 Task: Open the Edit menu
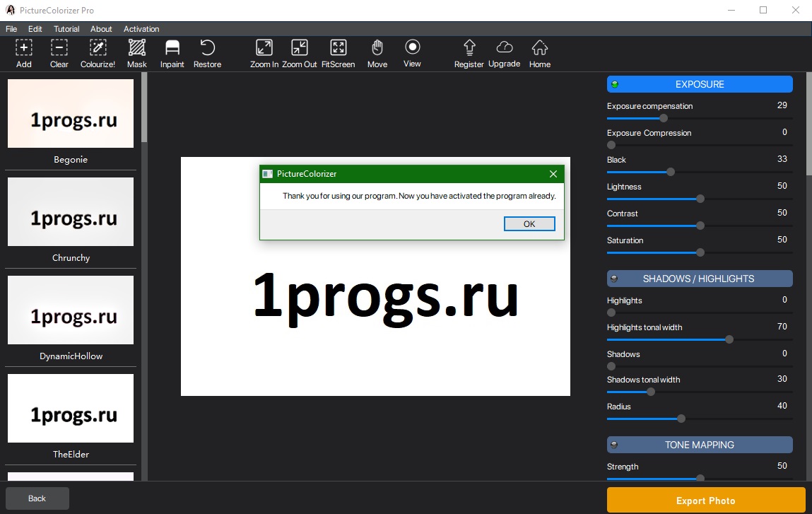click(x=35, y=29)
